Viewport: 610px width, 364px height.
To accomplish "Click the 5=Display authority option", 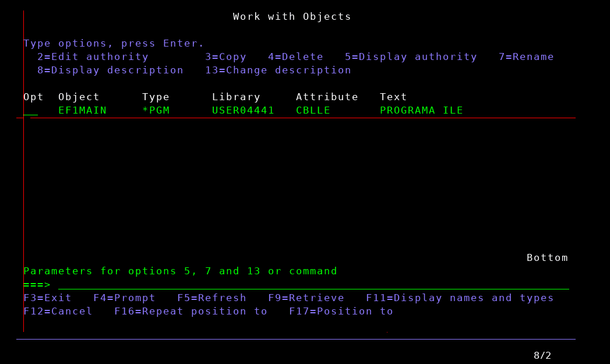I will (411, 56).
